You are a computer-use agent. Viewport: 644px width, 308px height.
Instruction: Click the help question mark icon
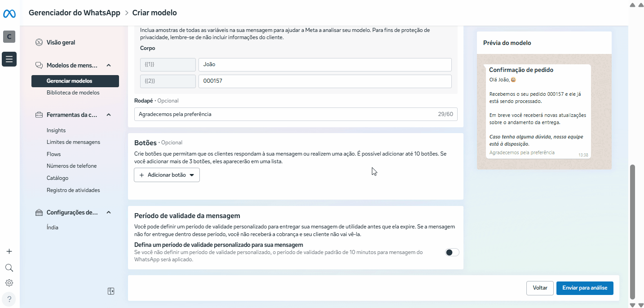(9, 299)
